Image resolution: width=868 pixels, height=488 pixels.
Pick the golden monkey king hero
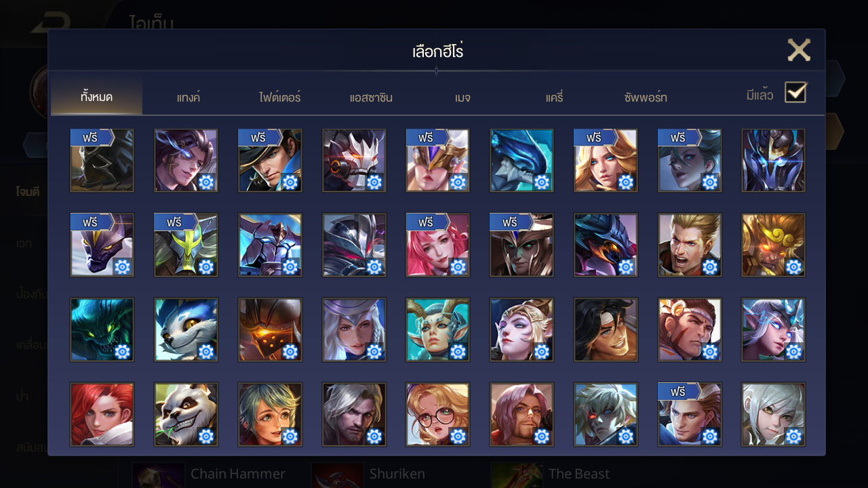773,245
